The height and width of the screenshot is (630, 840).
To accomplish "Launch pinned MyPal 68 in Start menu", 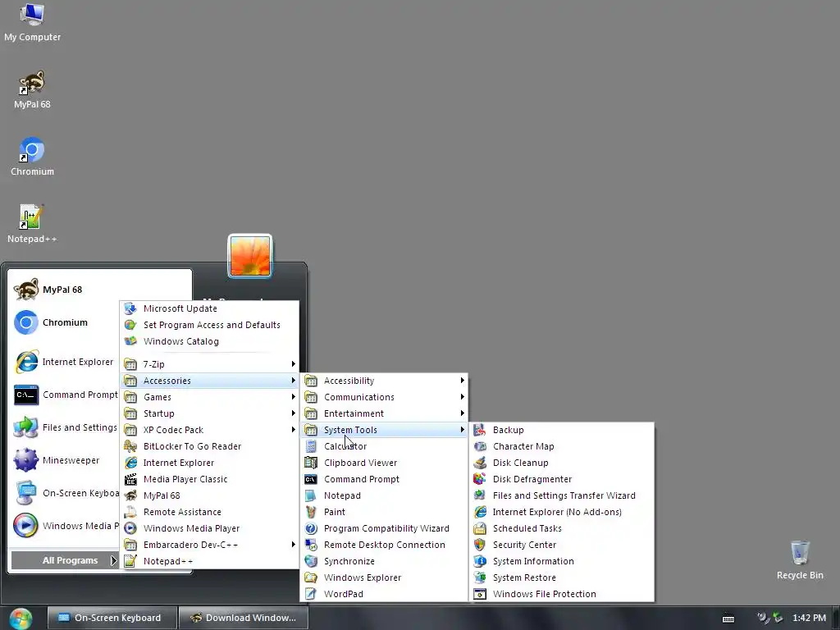I will [x=64, y=290].
